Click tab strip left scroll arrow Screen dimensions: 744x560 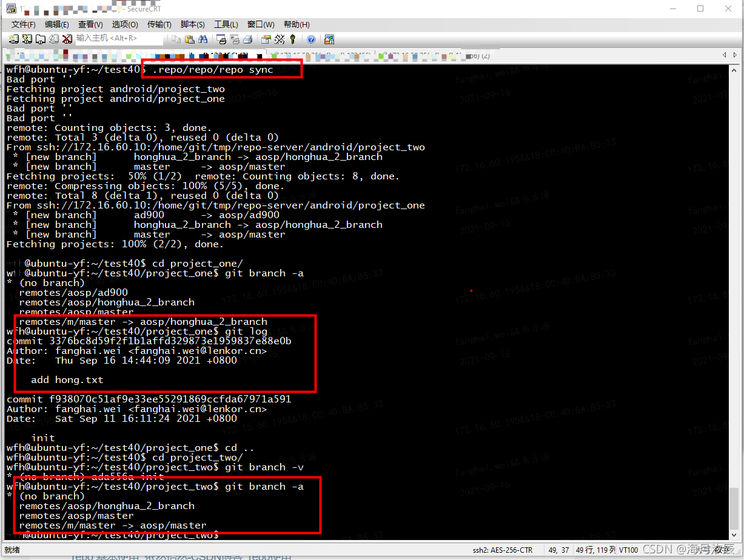click(725, 56)
